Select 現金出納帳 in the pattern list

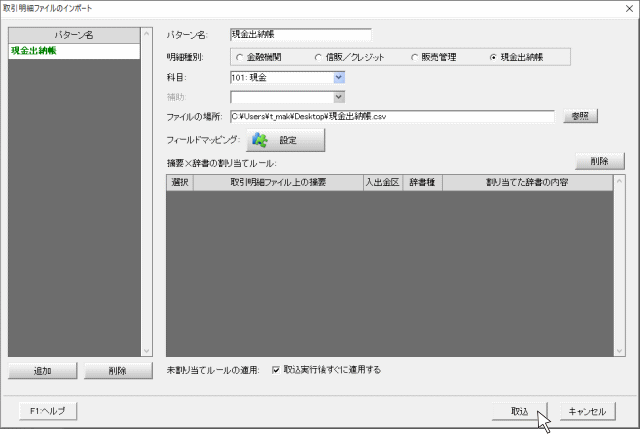point(74,51)
